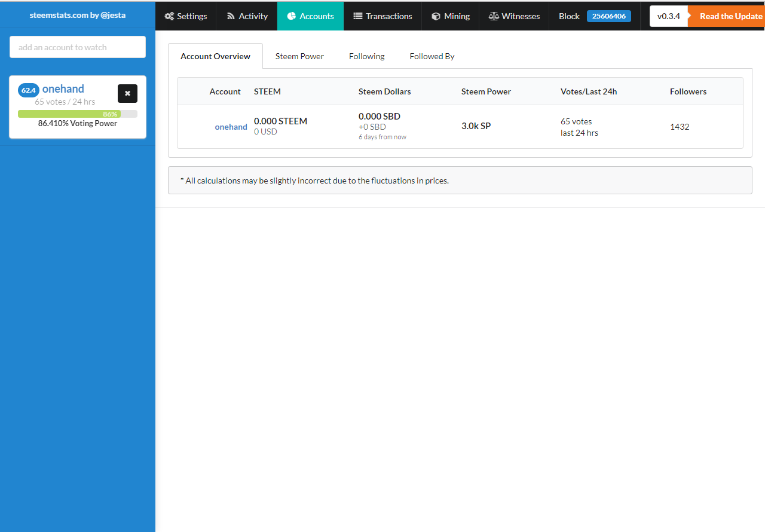Select the Account Overview tab

[216, 56]
